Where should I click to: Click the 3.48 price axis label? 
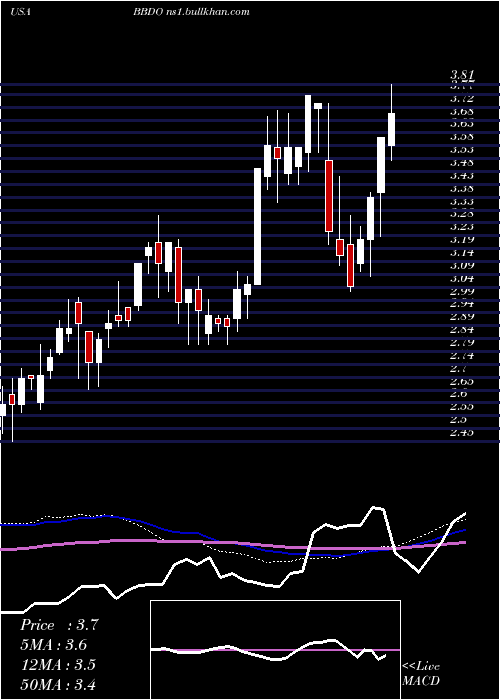click(x=462, y=162)
